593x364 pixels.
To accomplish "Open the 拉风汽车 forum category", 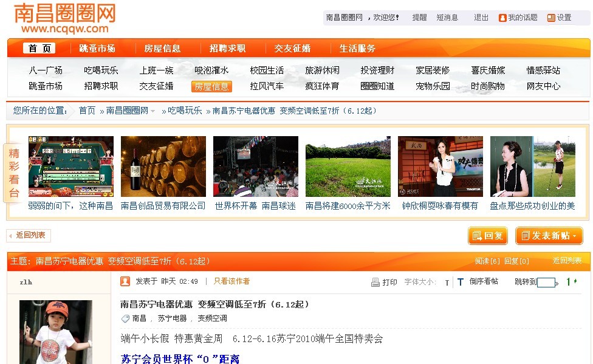I will [x=267, y=86].
